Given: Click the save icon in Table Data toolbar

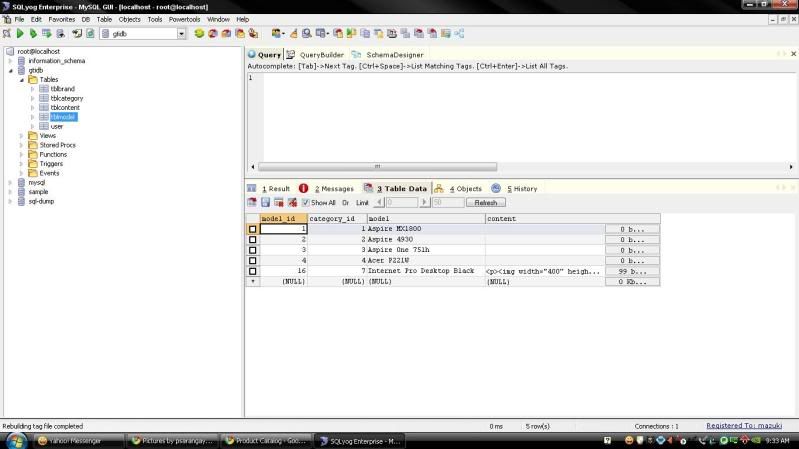Looking at the screenshot, I should click(x=266, y=202).
